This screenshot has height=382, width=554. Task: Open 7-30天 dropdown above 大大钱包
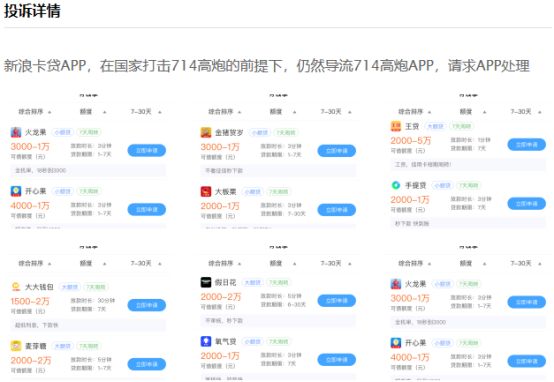click(x=146, y=263)
